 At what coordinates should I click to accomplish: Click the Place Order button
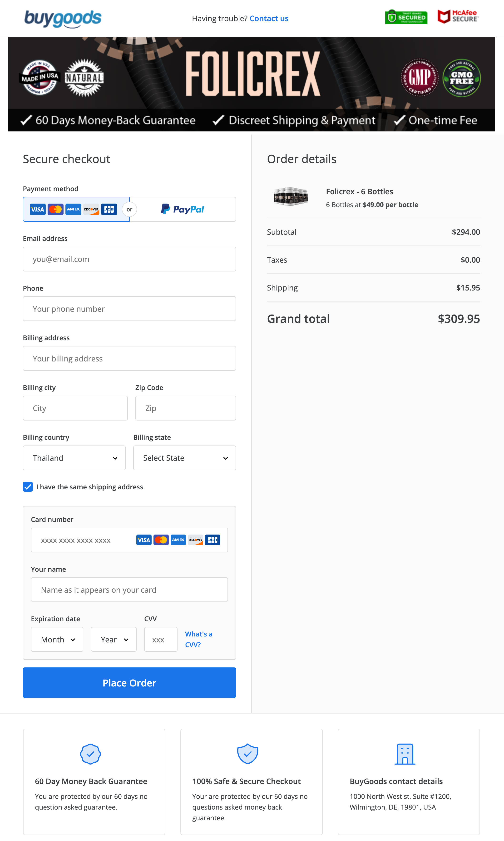tap(129, 683)
